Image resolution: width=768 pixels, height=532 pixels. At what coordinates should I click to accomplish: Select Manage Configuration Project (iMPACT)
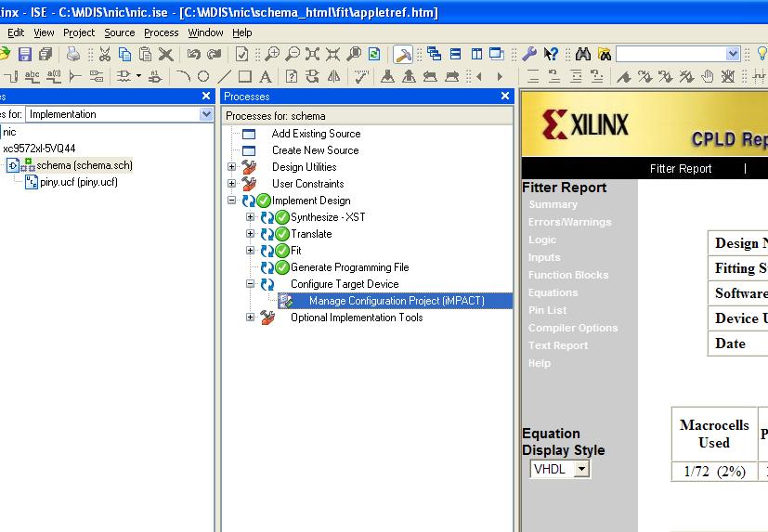(397, 300)
